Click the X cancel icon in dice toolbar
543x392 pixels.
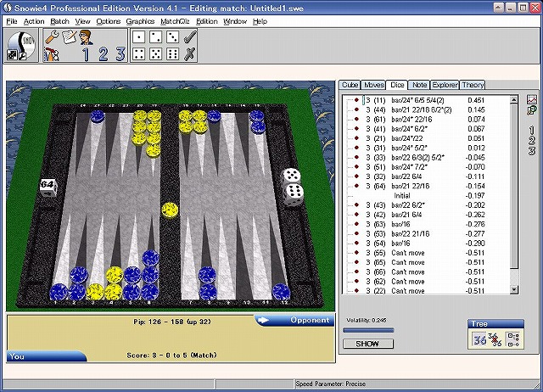[190, 54]
